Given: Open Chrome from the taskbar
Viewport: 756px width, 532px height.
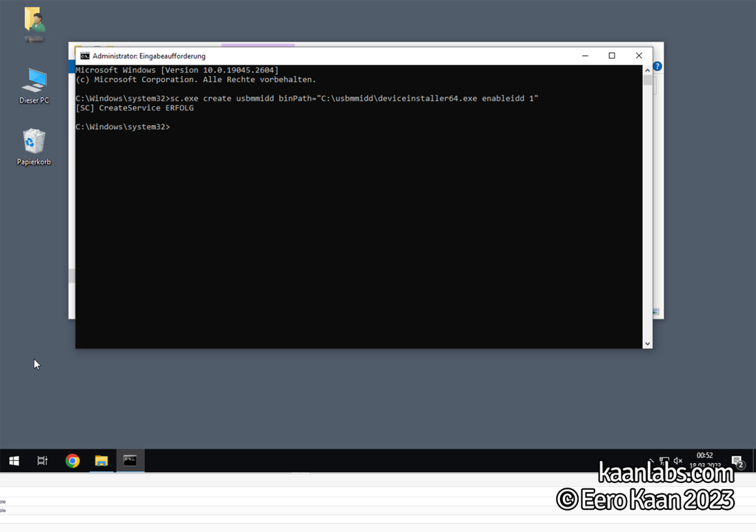Looking at the screenshot, I should click(x=72, y=461).
